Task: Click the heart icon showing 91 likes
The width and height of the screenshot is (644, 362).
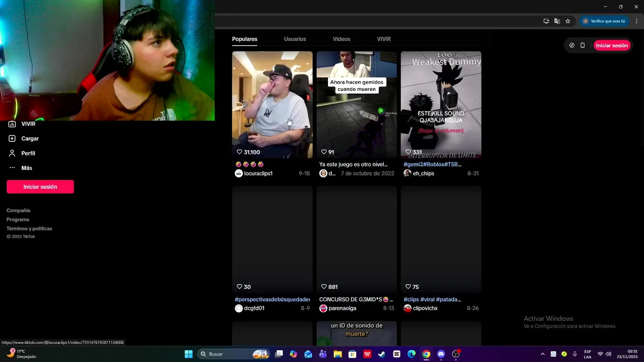Action: (x=324, y=152)
